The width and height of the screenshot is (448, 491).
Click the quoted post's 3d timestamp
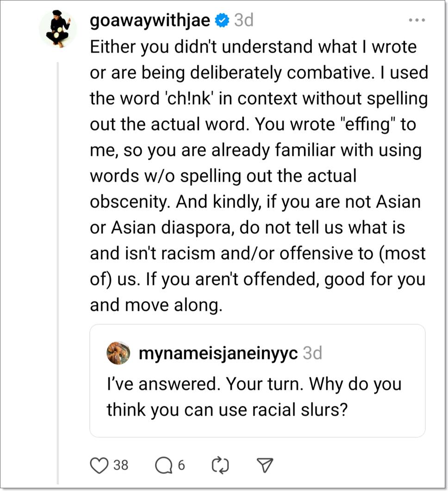point(312,354)
